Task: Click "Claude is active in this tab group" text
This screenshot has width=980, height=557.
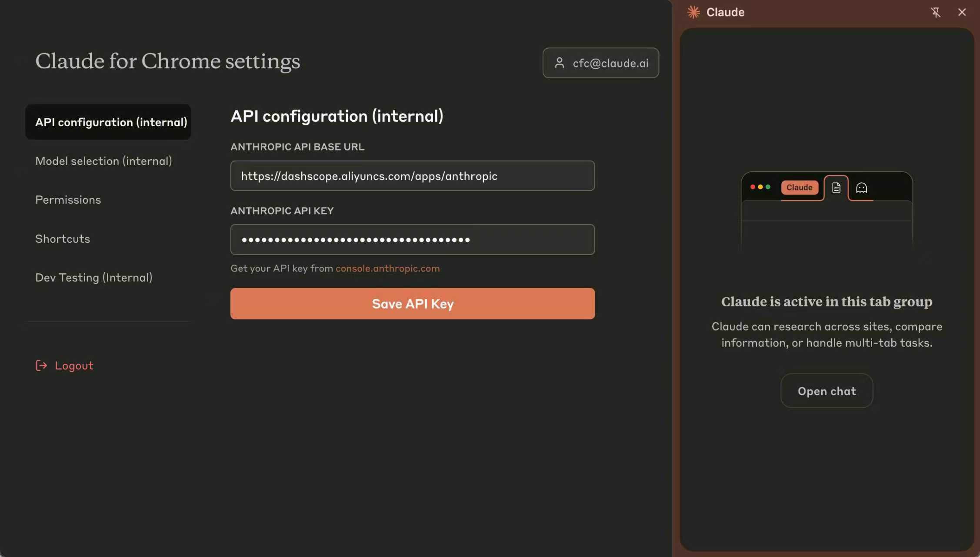Action: point(827,302)
